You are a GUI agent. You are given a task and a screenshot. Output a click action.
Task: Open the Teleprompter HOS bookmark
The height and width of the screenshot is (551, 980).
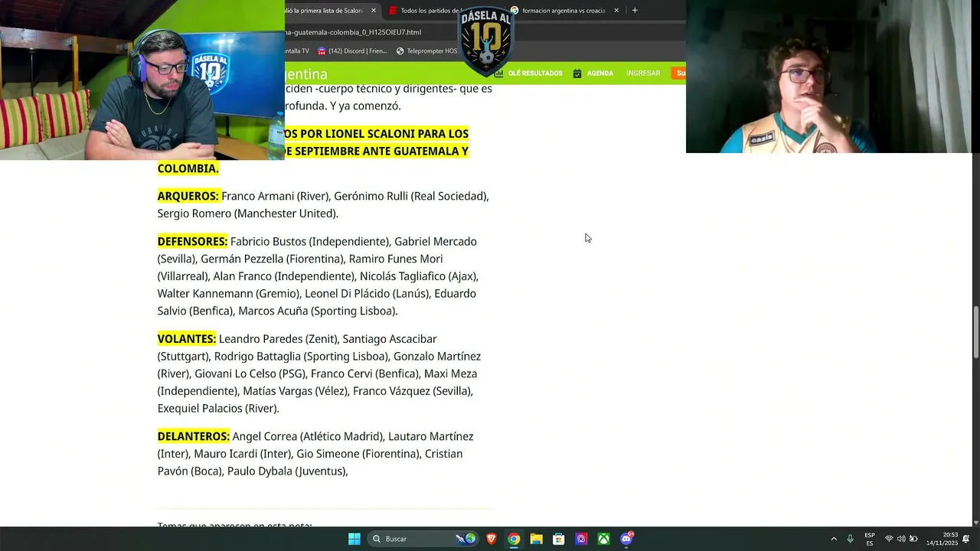pyautogui.click(x=426, y=51)
